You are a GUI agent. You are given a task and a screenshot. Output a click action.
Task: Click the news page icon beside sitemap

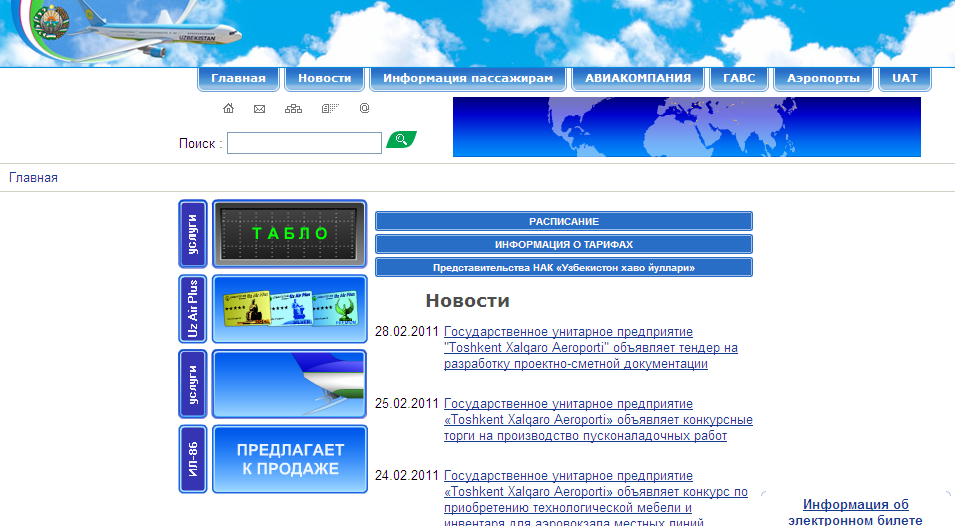[330, 108]
